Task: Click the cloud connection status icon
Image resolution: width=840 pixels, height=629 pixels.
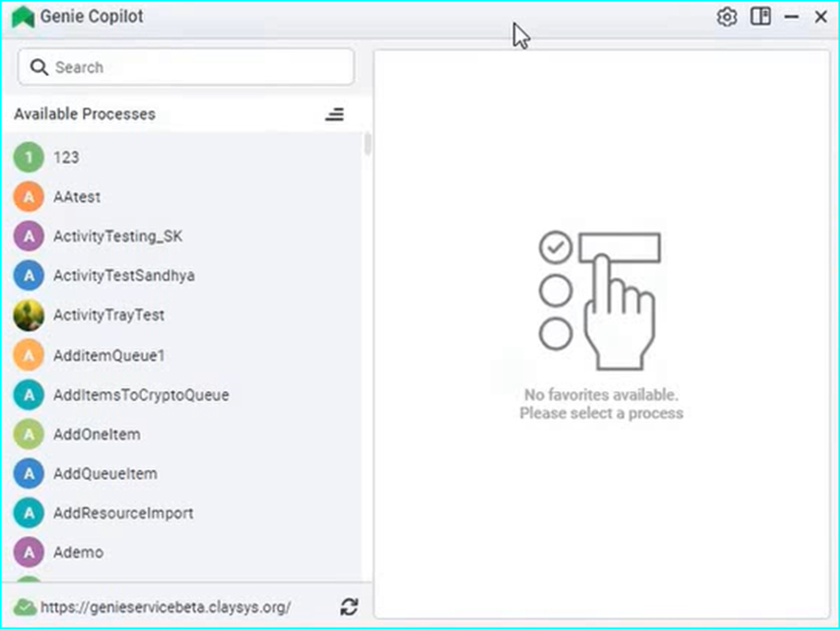Action: 25,607
